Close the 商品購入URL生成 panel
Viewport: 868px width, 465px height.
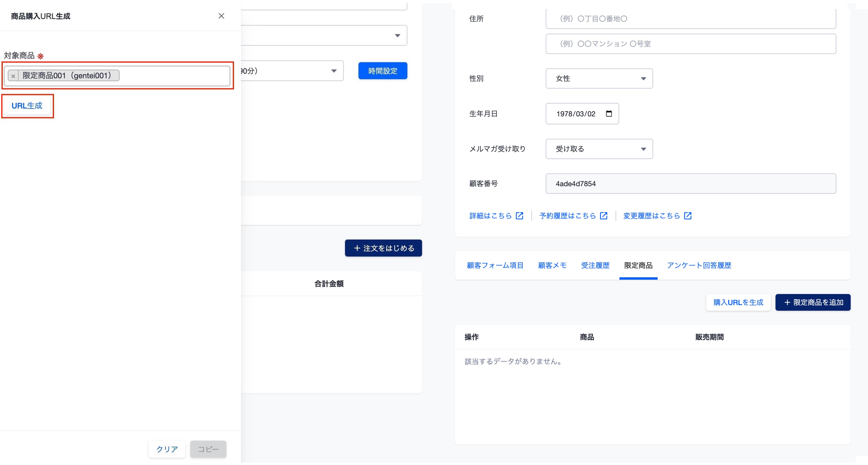[x=221, y=16]
